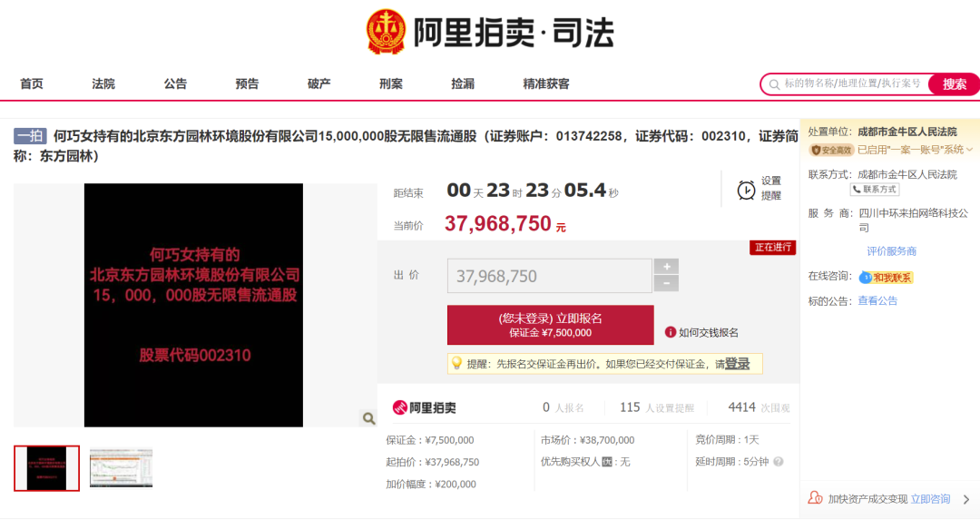Click the 登录 link in reminder
This screenshot has height=529, width=980.
(x=737, y=364)
